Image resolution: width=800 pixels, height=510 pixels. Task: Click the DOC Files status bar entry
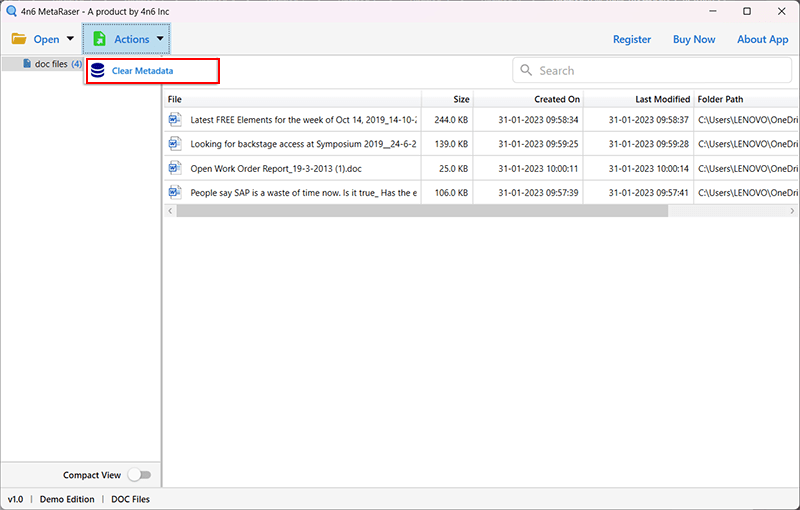pos(131,499)
